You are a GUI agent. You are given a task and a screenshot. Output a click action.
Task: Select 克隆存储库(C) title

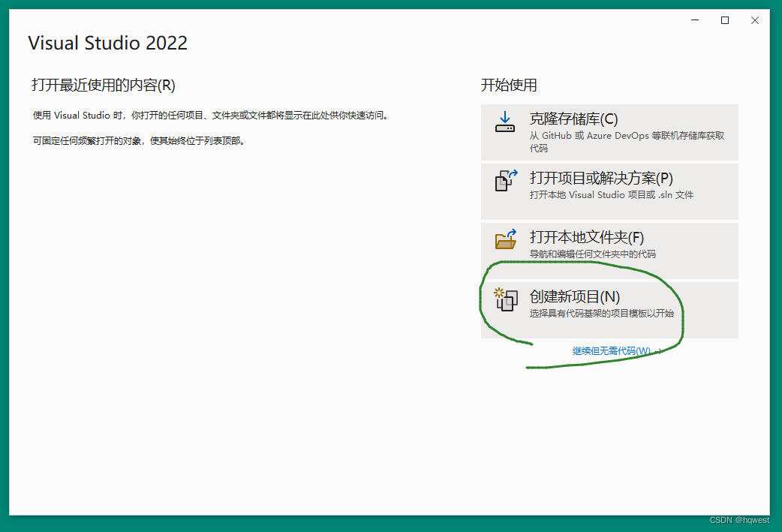click(573, 119)
